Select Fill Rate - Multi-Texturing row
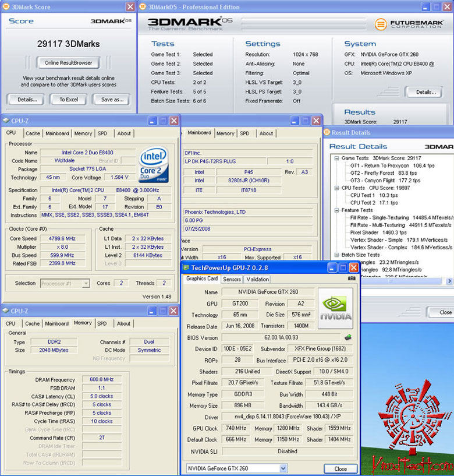The image size is (454, 476). click(400, 225)
